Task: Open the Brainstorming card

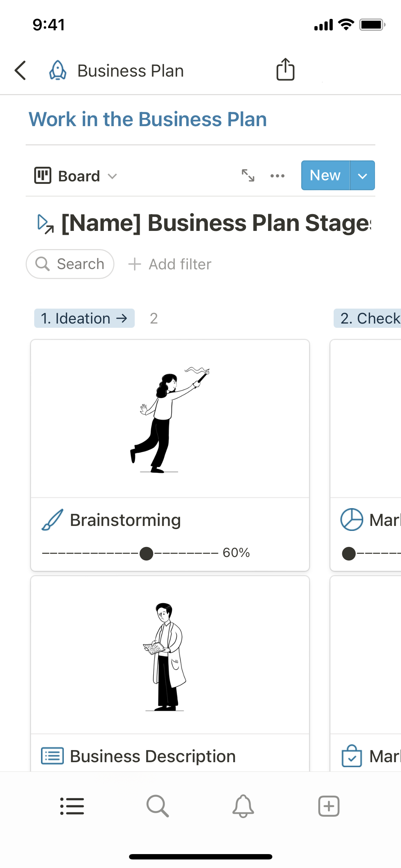Action: 170,428
